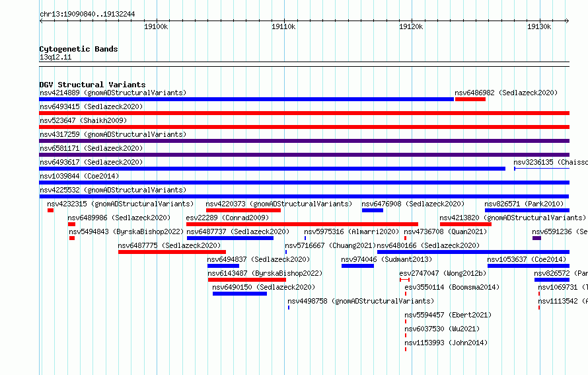Click the purple bar under nsv6591236
The width and height of the screenshot is (588, 375).
coord(536,238)
